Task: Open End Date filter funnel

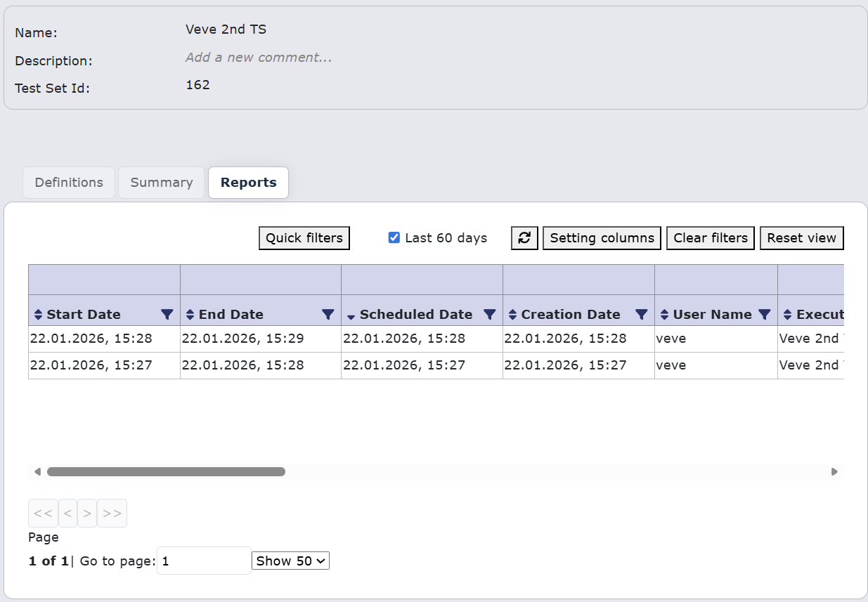Action: point(328,315)
